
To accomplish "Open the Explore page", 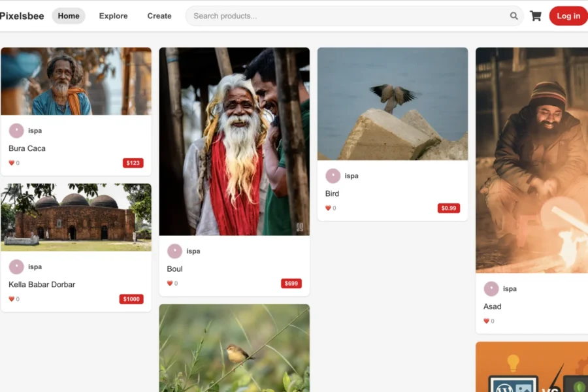I will click(x=113, y=16).
